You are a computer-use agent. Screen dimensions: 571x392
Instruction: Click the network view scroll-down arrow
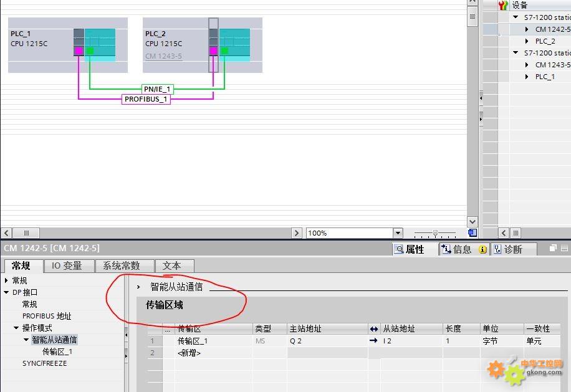(x=473, y=221)
